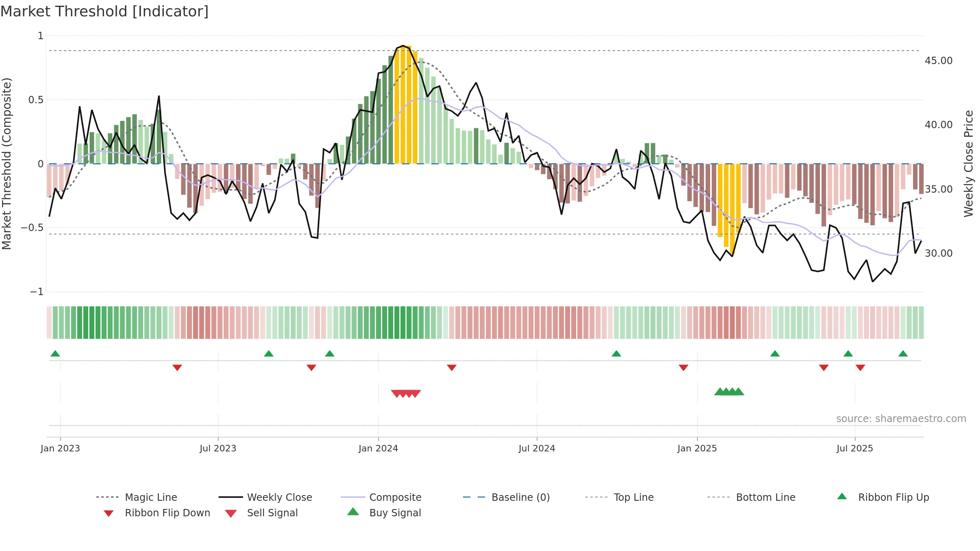Click the 30.00 price axis label
Screen dimensions: 980x551
click(939, 253)
